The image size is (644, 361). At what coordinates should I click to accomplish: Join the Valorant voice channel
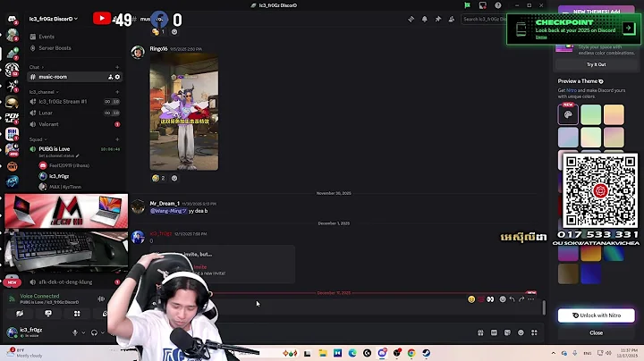(x=48, y=124)
